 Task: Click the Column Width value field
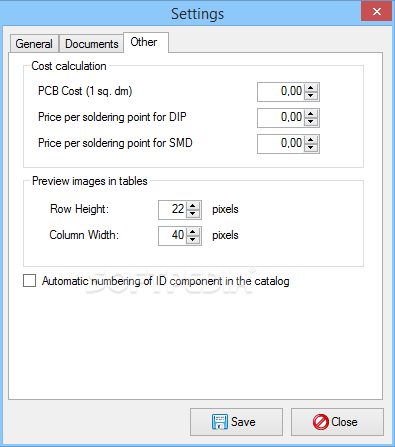tap(172, 236)
